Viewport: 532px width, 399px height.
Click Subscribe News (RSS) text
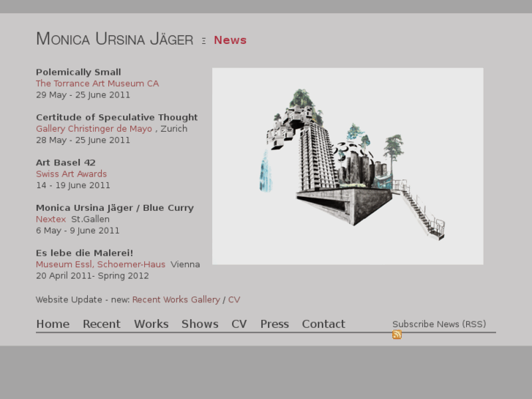click(439, 324)
